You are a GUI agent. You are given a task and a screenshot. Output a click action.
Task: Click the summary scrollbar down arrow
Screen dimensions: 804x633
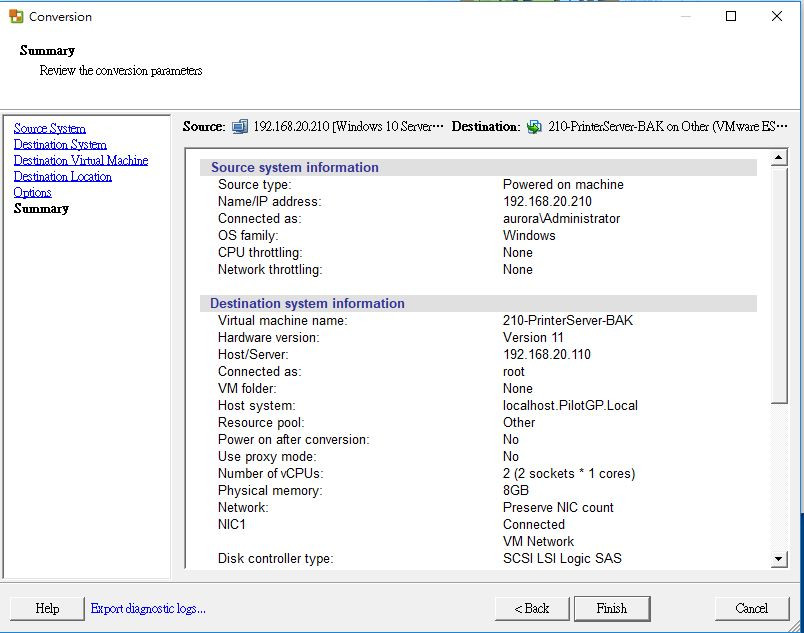pos(779,559)
